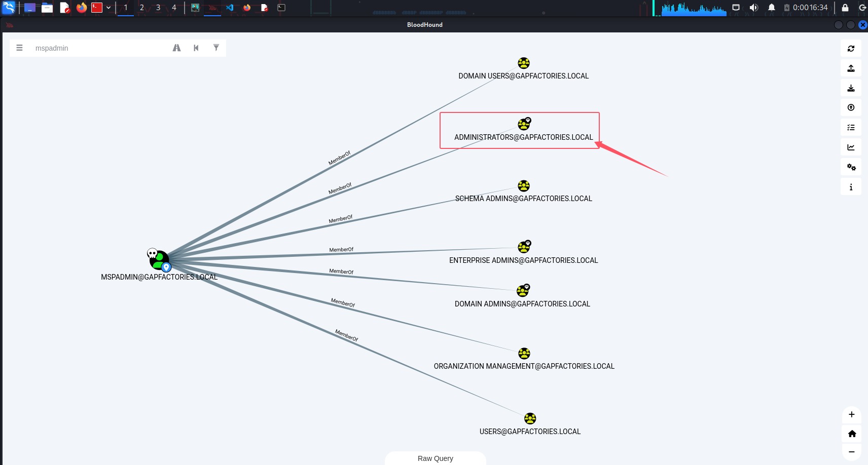The width and height of the screenshot is (868, 465).
Task: Switch to workspace 3
Action: 158,8
